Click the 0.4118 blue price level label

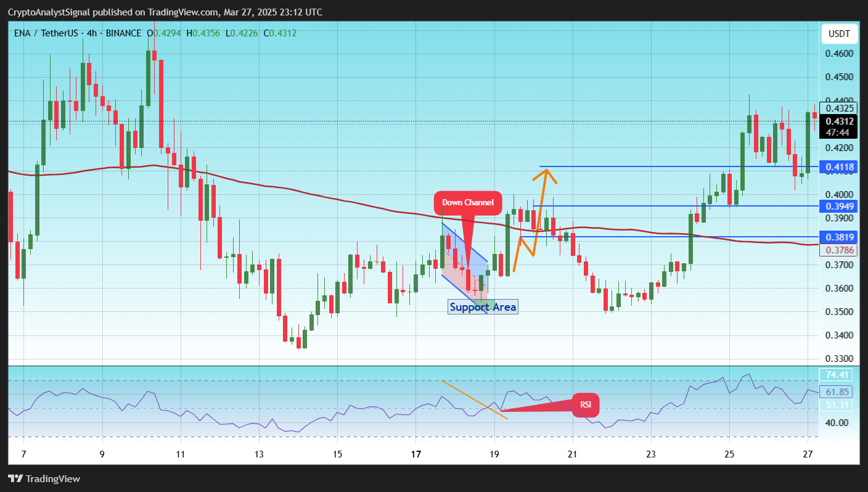coord(839,167)
